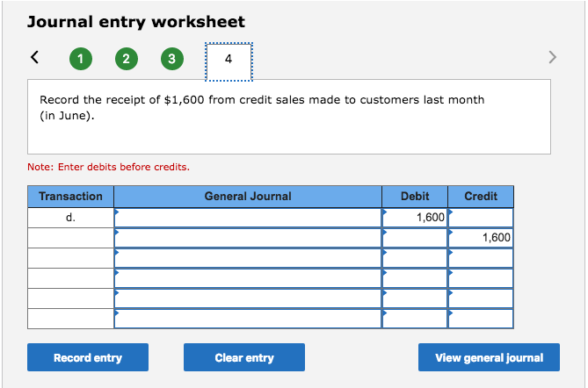Click debit cell in last row
The image size is (588, 388).
[415, 319]
